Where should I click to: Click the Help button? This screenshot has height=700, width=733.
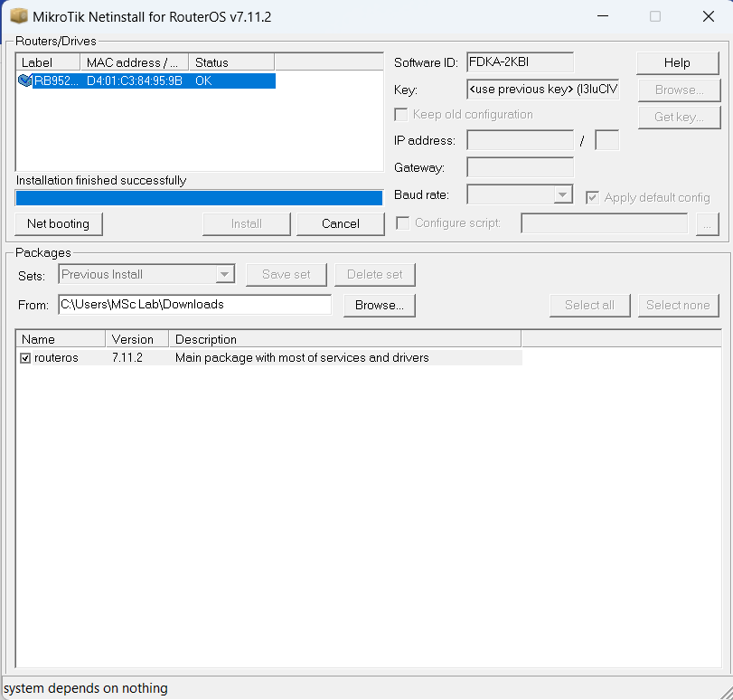click(x=677, y=62)
